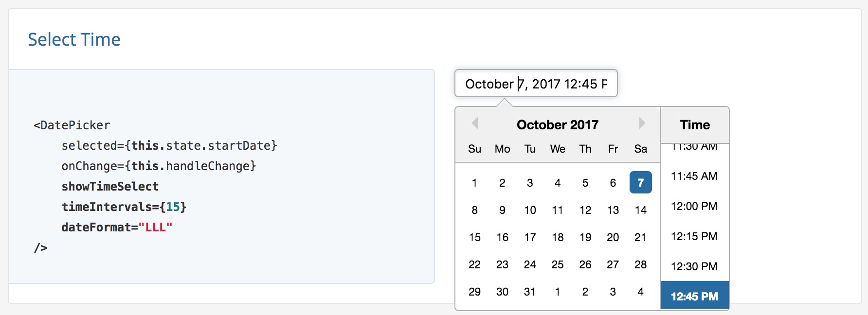Image resolution: width=868 pixels, height=315 pixels.
Task: Click inside the date input field
Action: (x=535, y=84)
